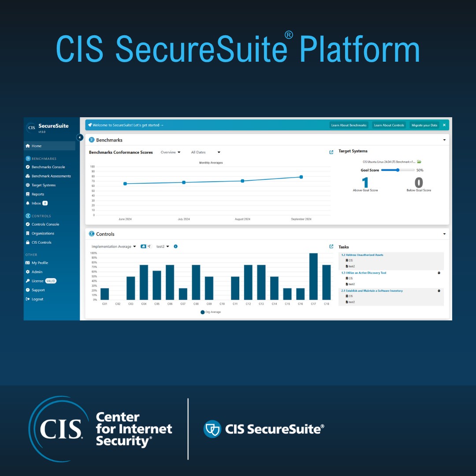Open Controls Console in sidebar
Viewport: 476px width, 476px height.
42,224
